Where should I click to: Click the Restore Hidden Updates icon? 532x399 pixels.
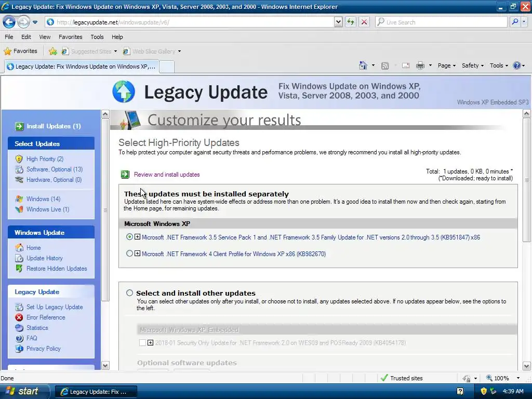click(x=19, y=269)
